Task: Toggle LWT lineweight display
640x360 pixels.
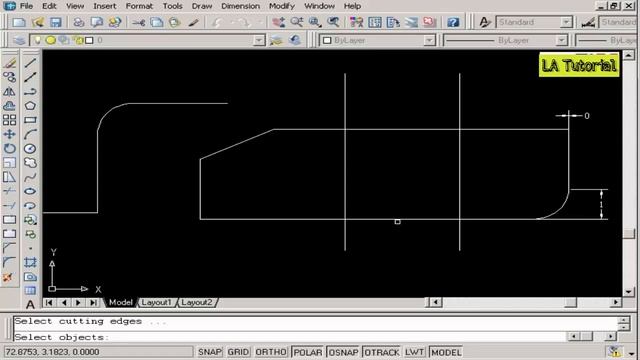Action: (414, 352)
